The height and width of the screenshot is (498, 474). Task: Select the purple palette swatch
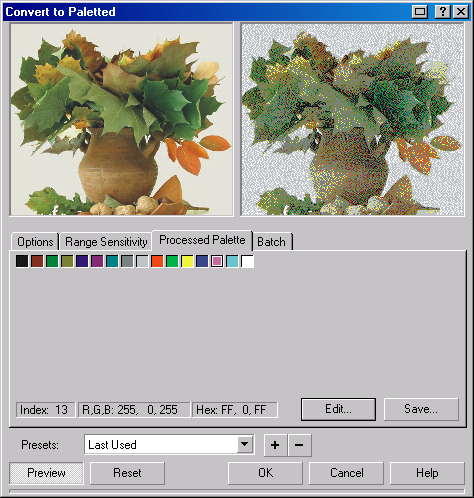click(x=97, y=261)
